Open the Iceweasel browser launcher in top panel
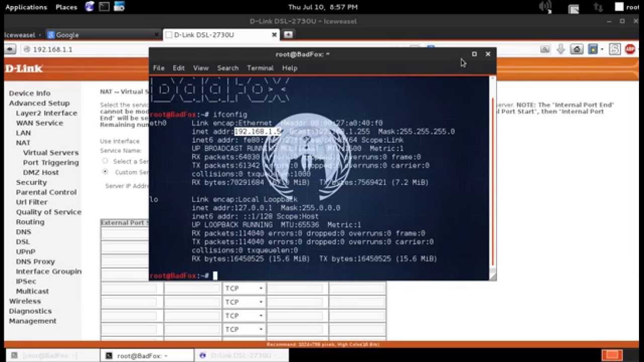Screen dimensions: 644x362 pos(90,7)
